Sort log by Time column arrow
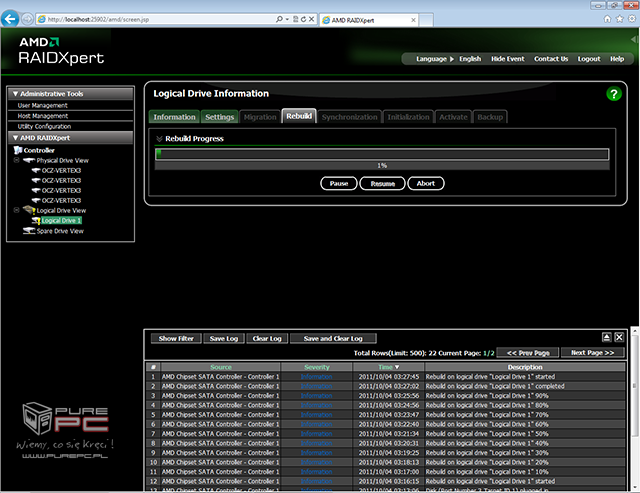The height and width of the screenshot is (493, 640). coord(397,367)
